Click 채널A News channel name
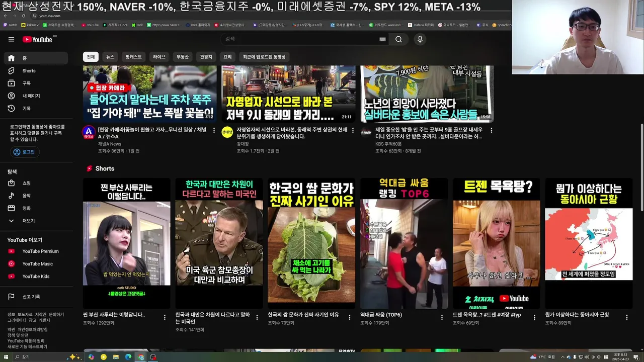 click(110, 144)
